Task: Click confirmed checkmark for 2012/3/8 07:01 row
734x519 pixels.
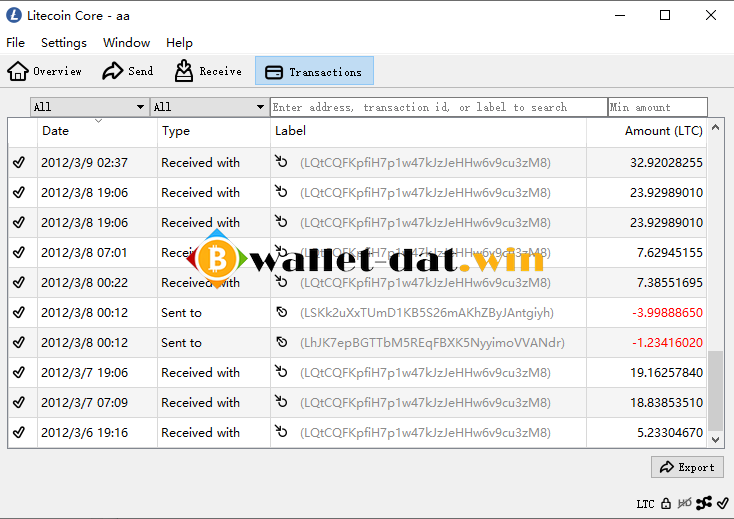Action: 19,253
